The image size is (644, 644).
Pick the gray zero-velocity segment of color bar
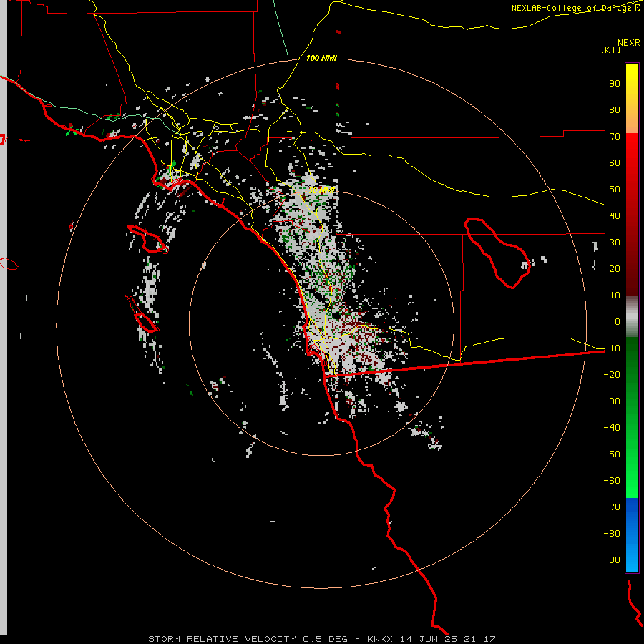coord(632,317)
